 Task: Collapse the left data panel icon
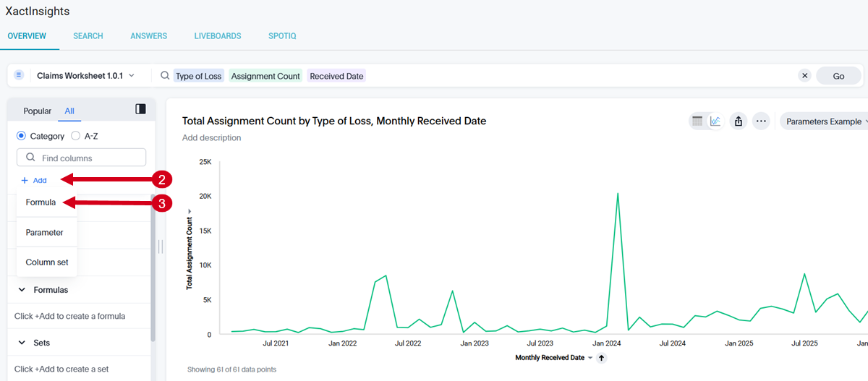[141, 109]
